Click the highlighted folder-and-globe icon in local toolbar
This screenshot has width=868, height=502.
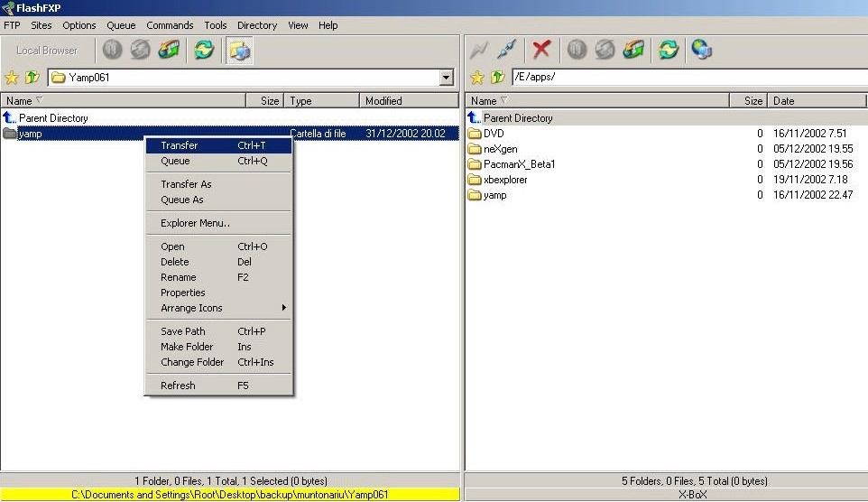240,50
